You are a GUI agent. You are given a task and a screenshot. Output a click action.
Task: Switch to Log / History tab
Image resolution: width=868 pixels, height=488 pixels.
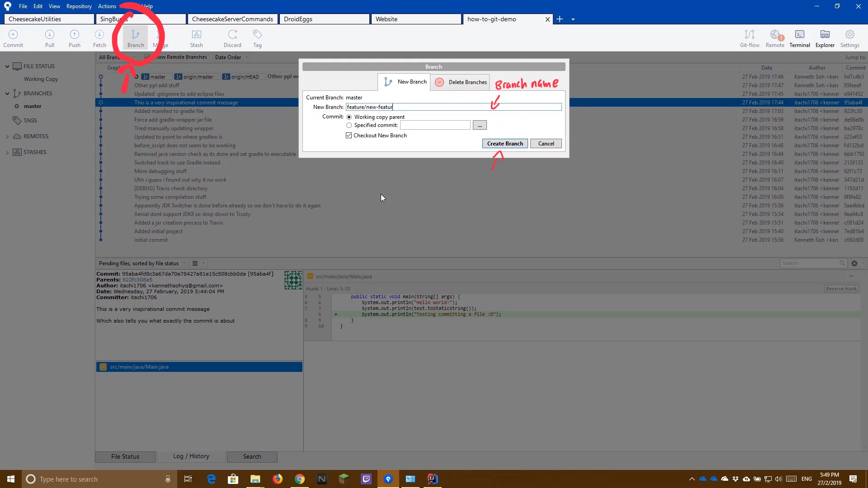click(x=191, y=456)
